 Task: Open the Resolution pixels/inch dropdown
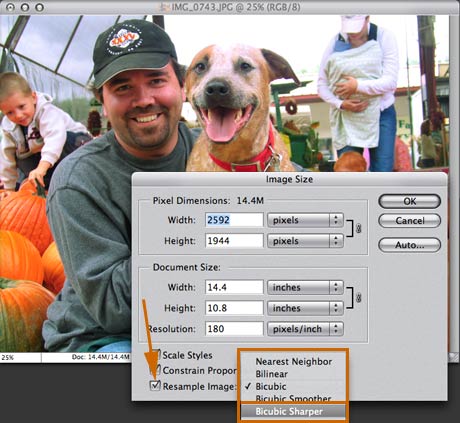305,329
